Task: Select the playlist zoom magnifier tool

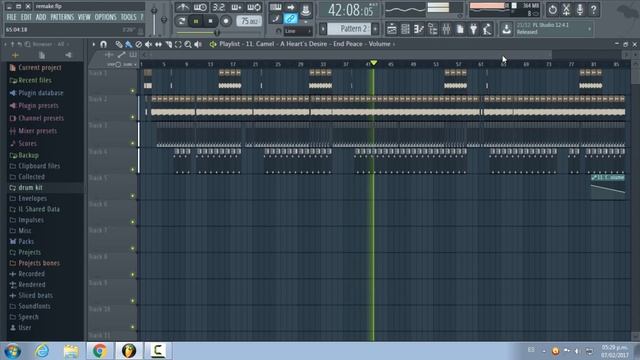Action: [188, 44]
